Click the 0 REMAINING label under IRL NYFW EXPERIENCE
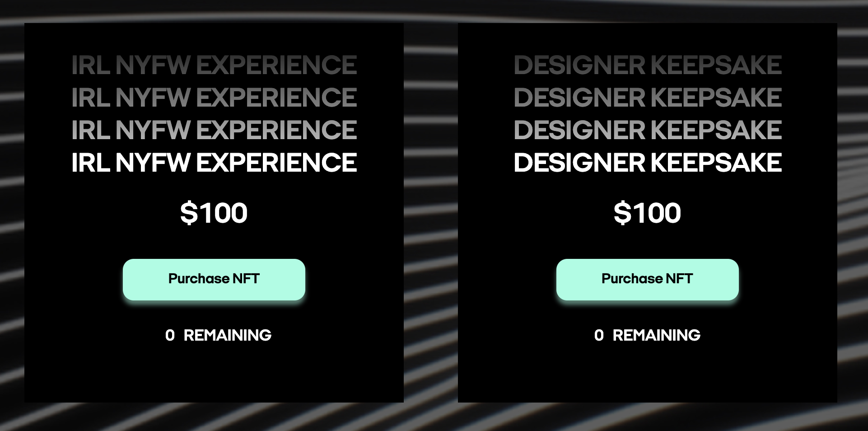 point(219,335)
